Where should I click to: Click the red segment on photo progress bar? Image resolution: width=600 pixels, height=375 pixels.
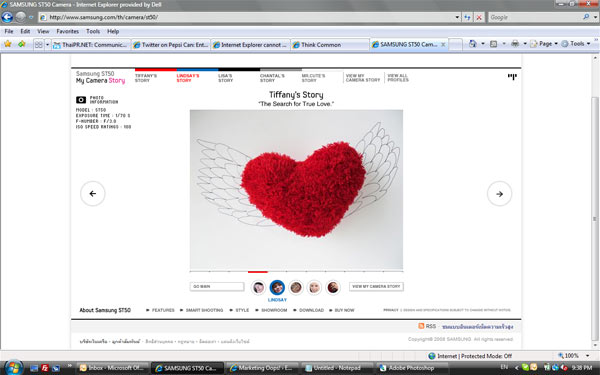258,272
